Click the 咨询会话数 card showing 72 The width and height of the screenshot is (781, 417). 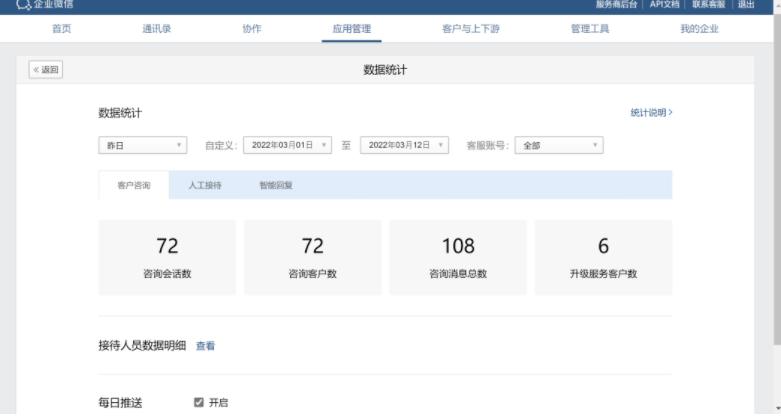(167, 258)
